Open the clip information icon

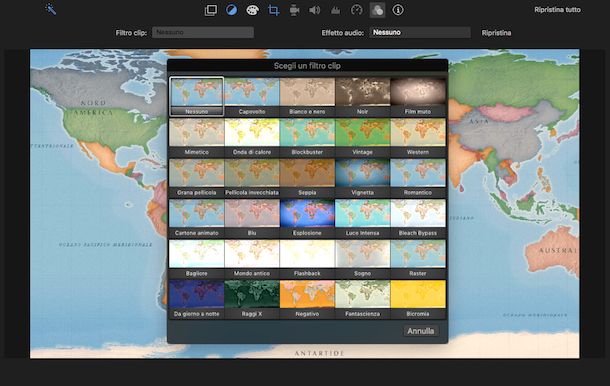tap(398, 10)
